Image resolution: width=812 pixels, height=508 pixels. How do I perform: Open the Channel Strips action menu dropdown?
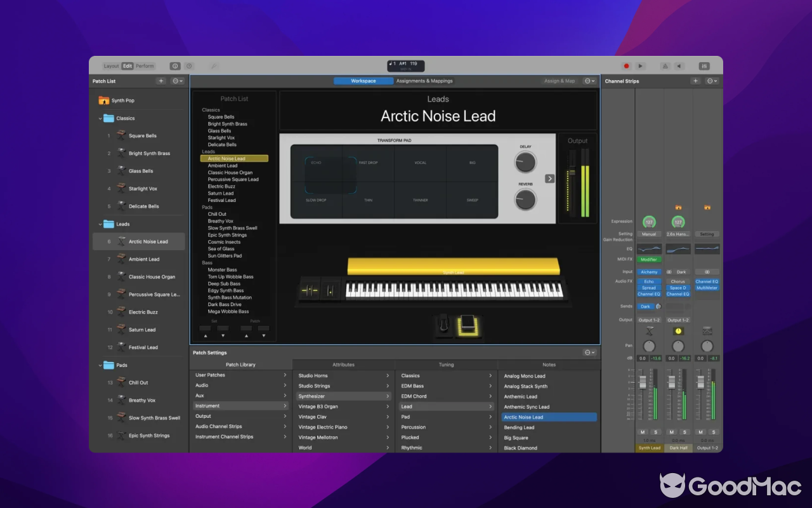(x=712, y=81)
